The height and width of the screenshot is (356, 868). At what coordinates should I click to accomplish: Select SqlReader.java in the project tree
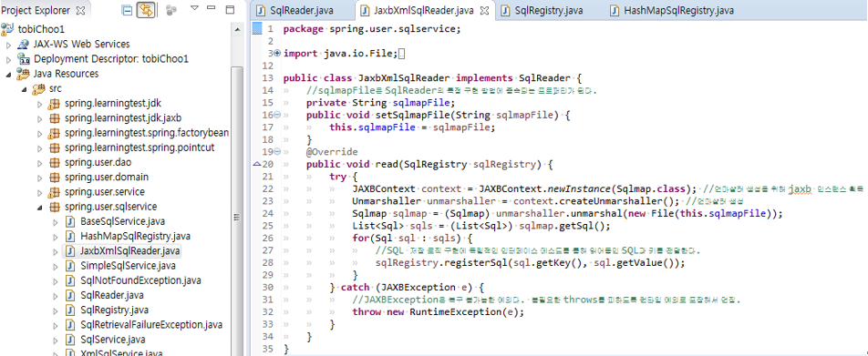112,295
